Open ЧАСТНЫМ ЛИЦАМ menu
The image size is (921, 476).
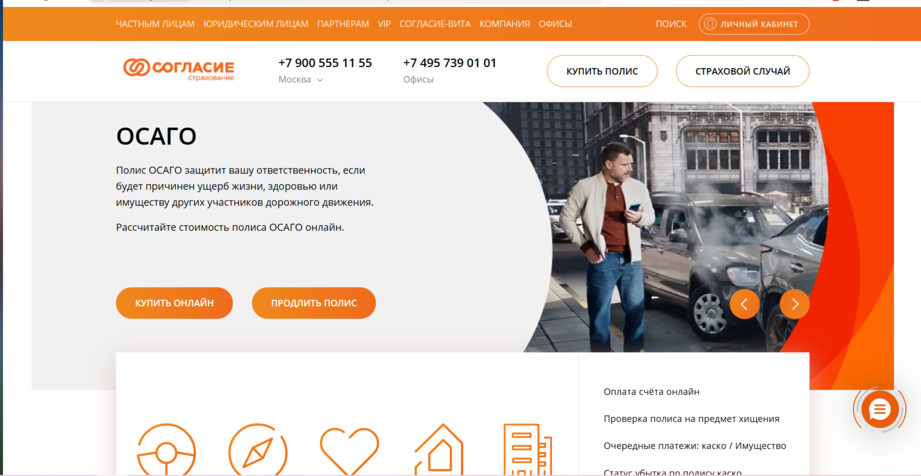click(x=155, y=24)
